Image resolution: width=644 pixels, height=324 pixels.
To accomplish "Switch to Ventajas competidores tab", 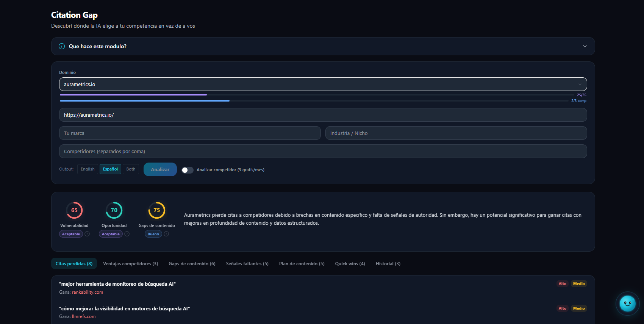I will click(x=130, y=264).
